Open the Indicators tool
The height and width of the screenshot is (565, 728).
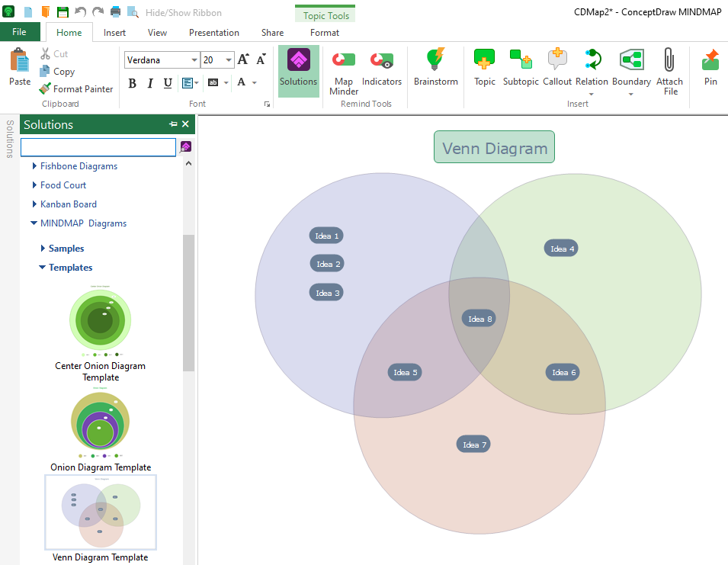click(x=382, y=67)
